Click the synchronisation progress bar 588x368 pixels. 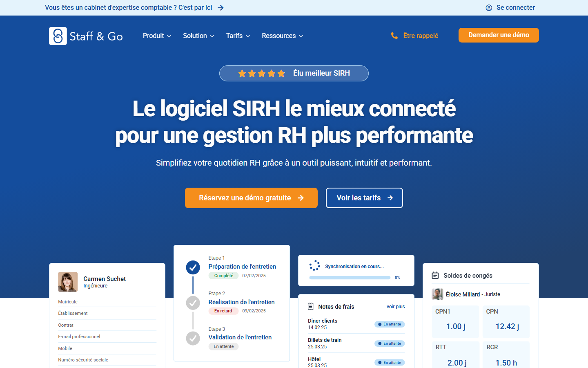pos(350,278)
